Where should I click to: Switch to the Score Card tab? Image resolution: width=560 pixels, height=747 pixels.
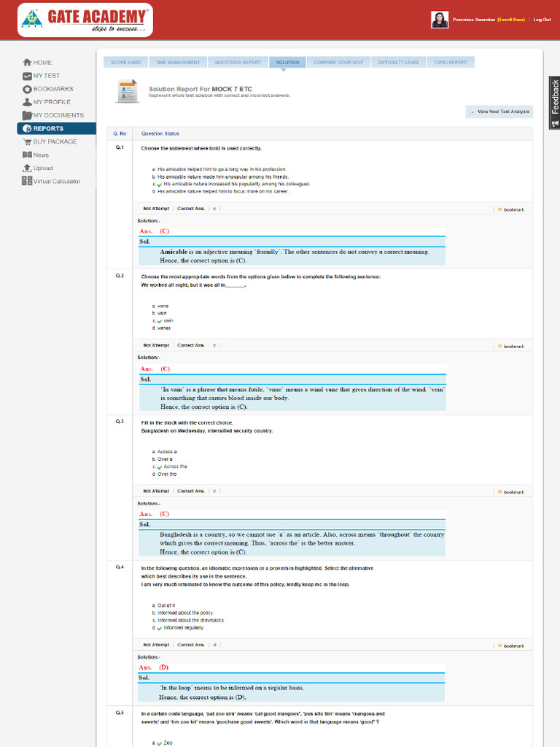pyautogui.click(x=125, y=63)
